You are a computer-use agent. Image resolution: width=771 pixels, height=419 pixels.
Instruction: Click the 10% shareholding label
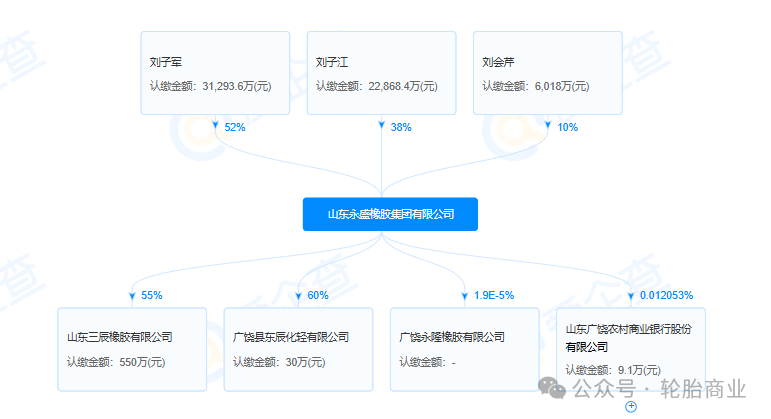567,127
